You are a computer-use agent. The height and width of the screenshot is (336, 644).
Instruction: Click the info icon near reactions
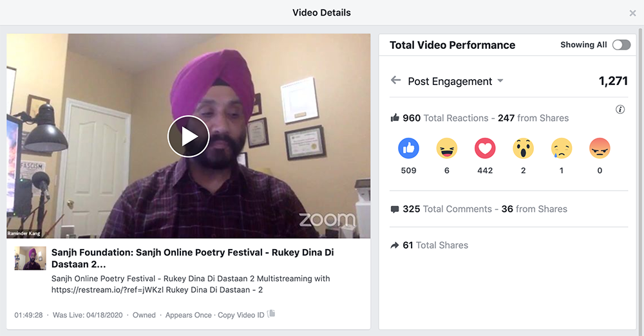click(620, 109)
